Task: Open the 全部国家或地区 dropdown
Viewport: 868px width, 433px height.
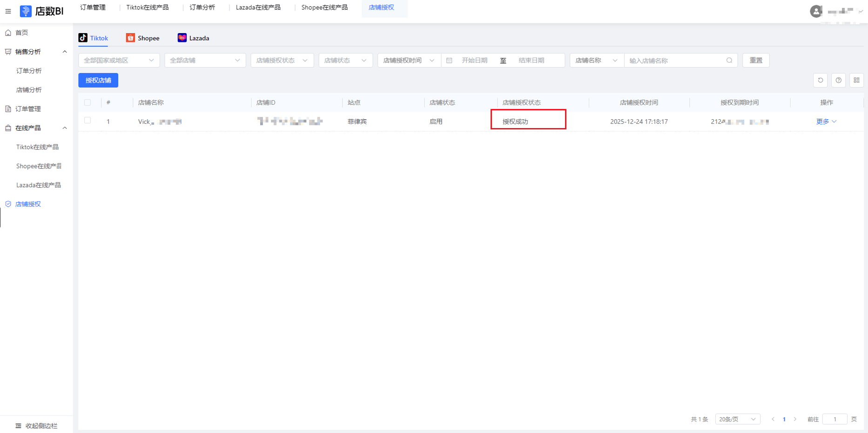Action: point(119,61)
